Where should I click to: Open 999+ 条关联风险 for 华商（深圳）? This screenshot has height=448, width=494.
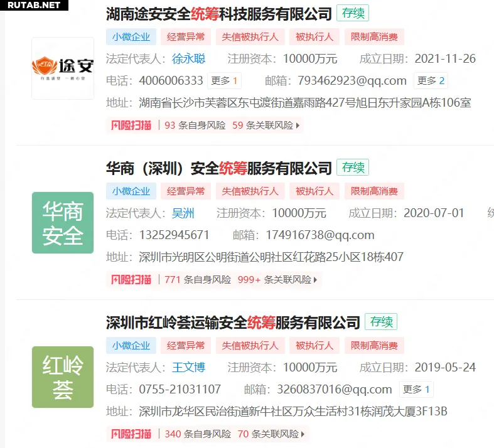[274, 280]
